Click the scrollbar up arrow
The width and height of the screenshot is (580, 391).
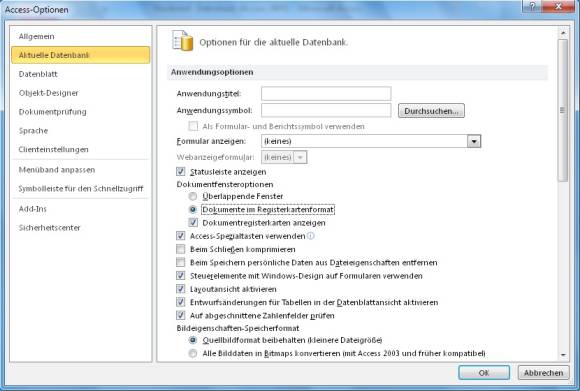point(563,33)
